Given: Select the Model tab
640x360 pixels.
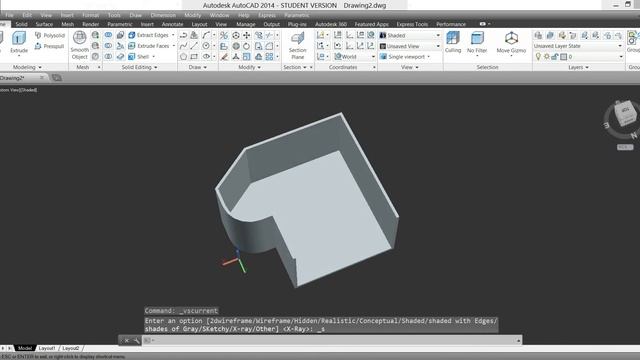Looking at the screenshot, I should 24,348.
